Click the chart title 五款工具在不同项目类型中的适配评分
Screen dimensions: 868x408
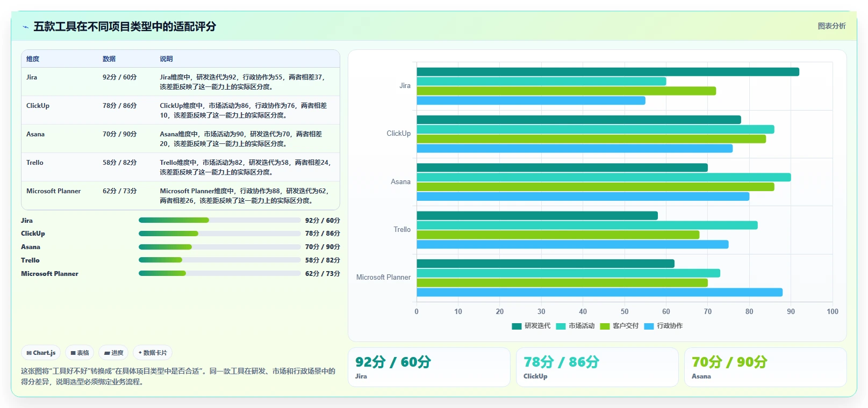click(125, 27)
